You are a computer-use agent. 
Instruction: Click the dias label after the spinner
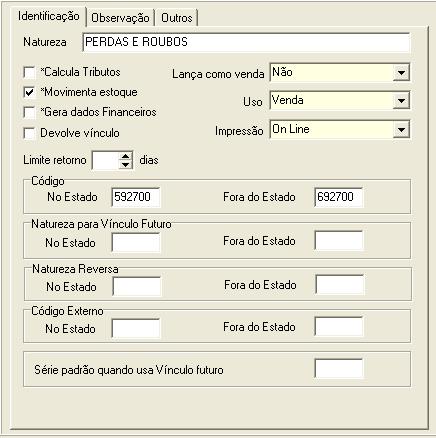(x=149, y=160)
